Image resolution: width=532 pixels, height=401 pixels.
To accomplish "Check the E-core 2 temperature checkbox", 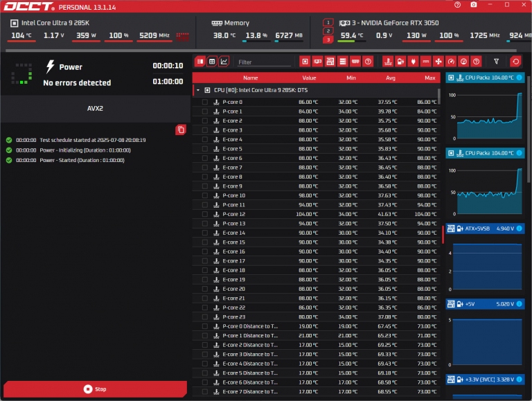I will pyautogui.click(x=204, y=121).
